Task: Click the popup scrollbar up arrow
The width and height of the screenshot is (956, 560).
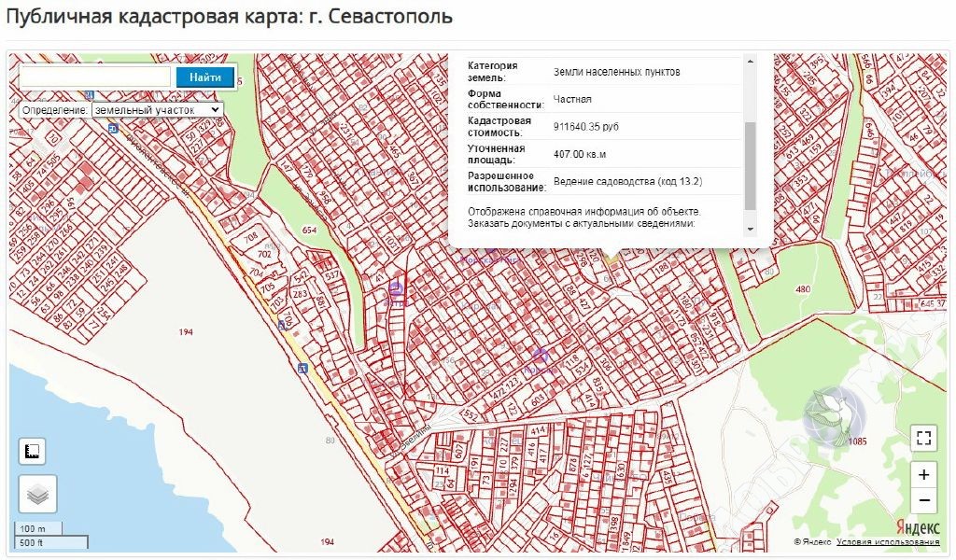Action: point(750,61)
